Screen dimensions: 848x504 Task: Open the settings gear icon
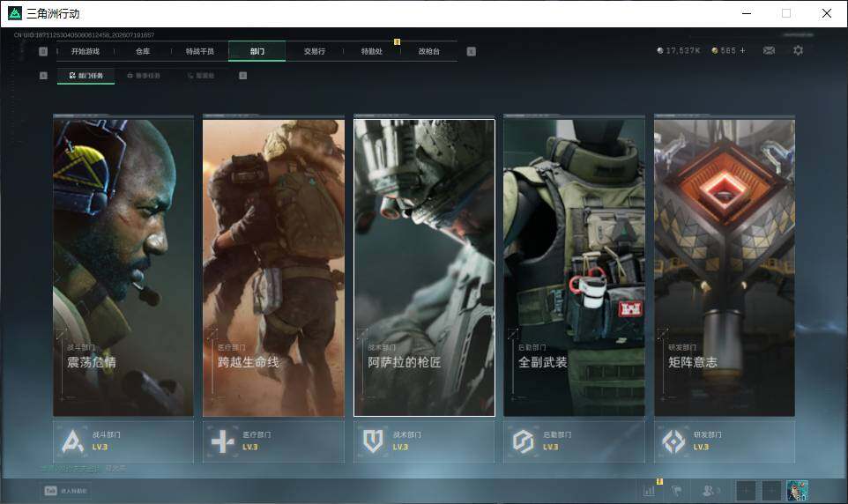798,50
